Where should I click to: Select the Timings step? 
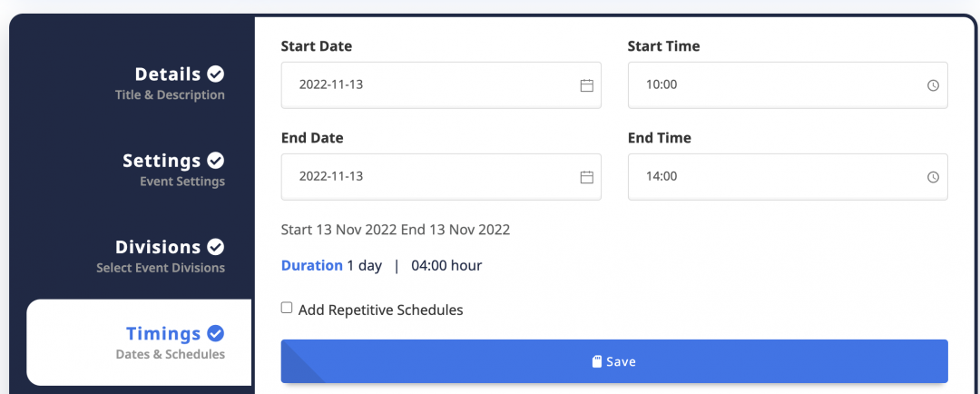[x=139, y=342]
